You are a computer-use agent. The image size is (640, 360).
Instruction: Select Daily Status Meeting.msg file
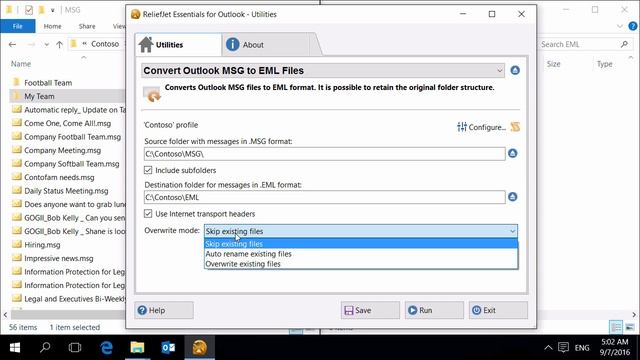[x=66, y=190]
